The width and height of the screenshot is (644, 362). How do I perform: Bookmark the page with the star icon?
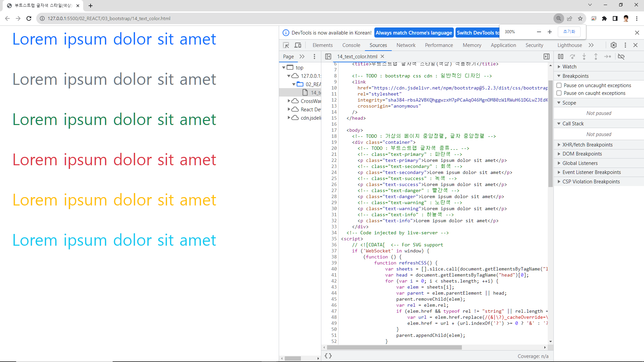point(580,18)
